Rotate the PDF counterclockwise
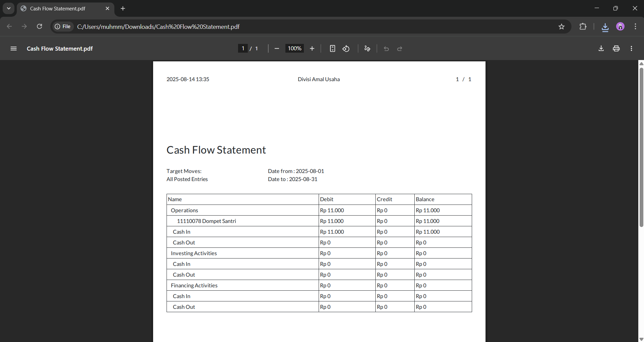This screenshot has width=644, height=342. [346, 49]
